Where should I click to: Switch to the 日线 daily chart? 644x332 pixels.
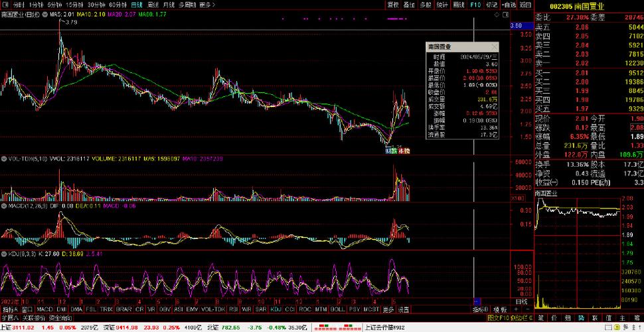pos(136,5)
